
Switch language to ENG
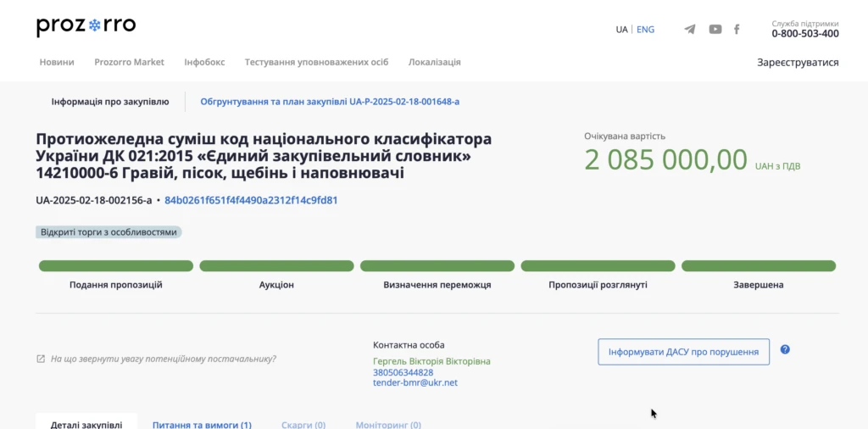pyautogui.click(x=645, y=30)
